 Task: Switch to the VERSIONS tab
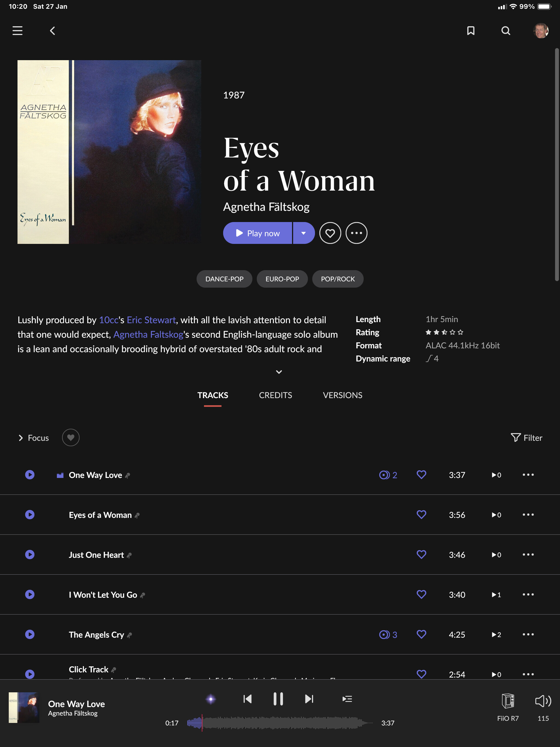click(x=343, y=395)
